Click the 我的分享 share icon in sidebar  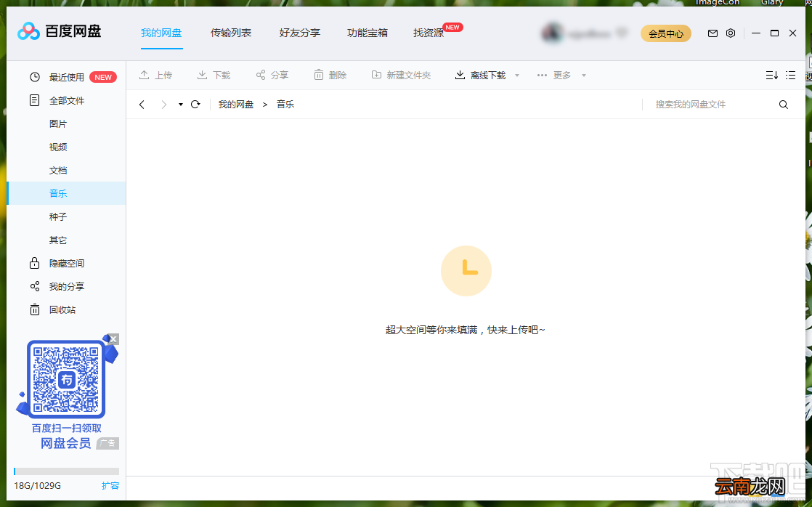[35, 286]
